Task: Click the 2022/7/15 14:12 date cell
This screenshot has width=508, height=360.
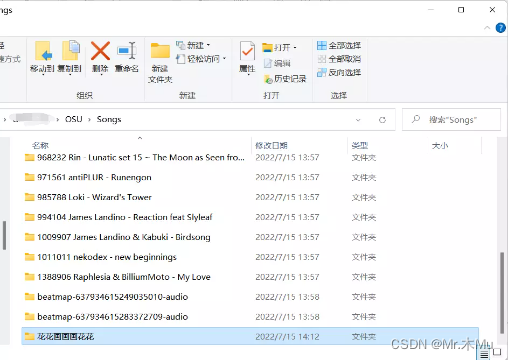Action: pyautogui.click(x=287, y=337)
